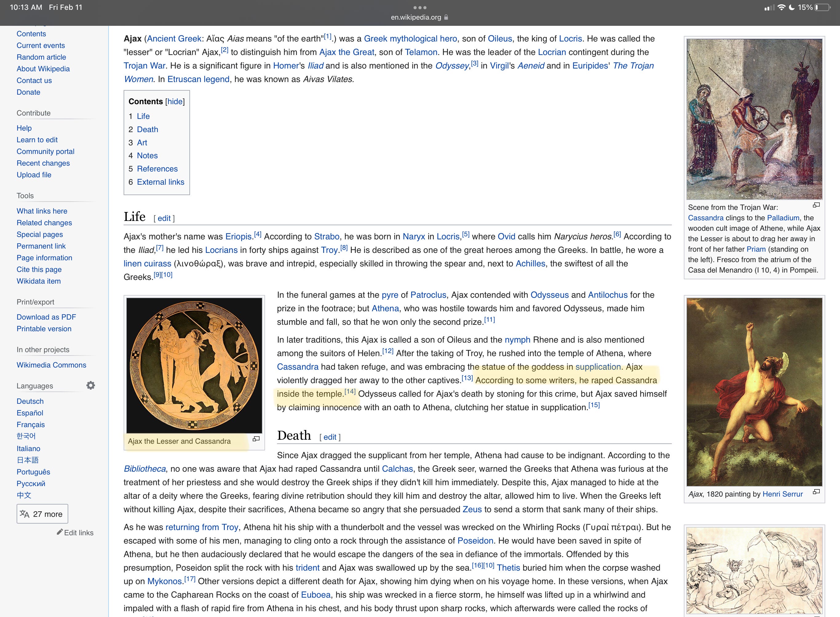Jump to the Art section in Contents
The height and width of the screenshot is (617, 840).
tap(142, 143)
